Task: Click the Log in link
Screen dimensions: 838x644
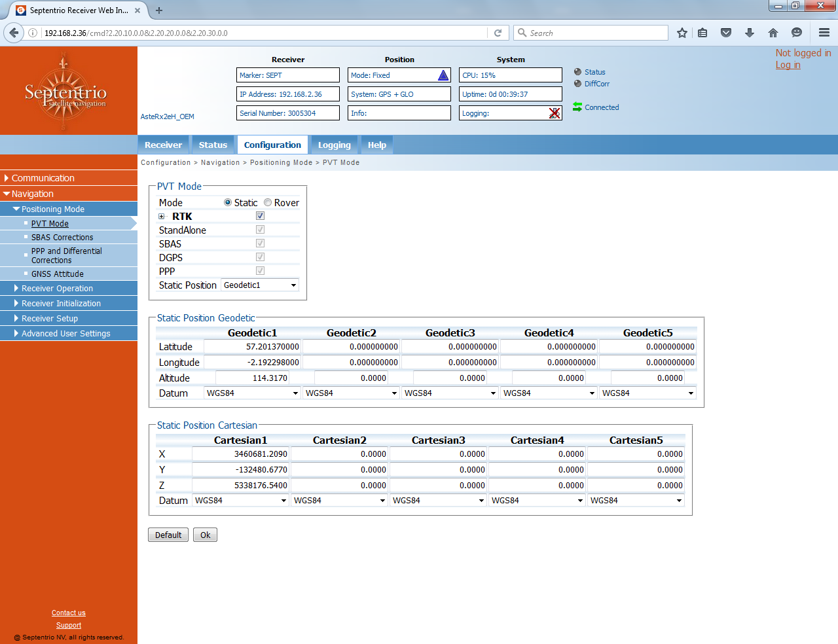Action: pos(788,65)
